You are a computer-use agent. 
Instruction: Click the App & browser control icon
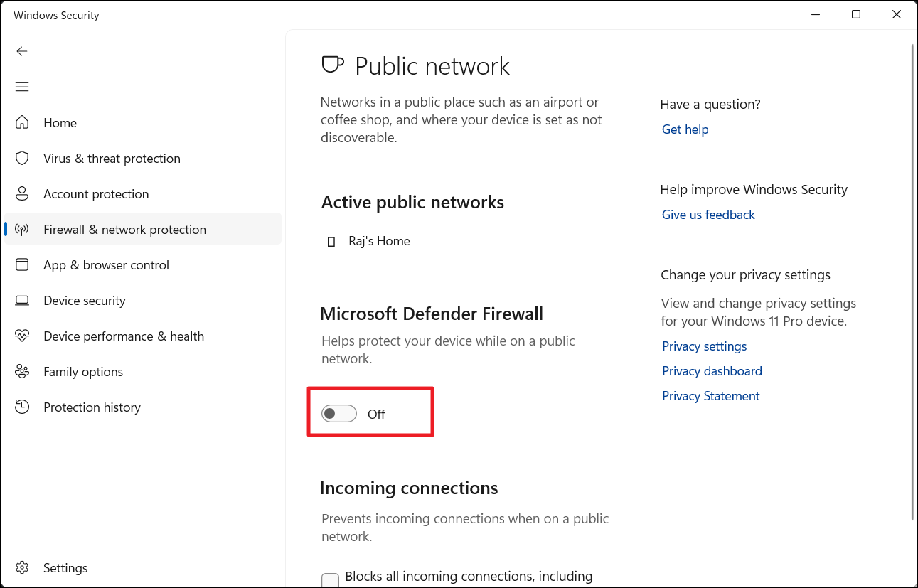22,264
